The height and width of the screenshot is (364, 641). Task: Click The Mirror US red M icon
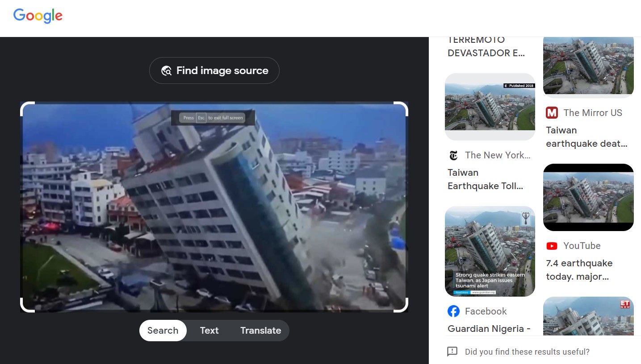[552, 113]
